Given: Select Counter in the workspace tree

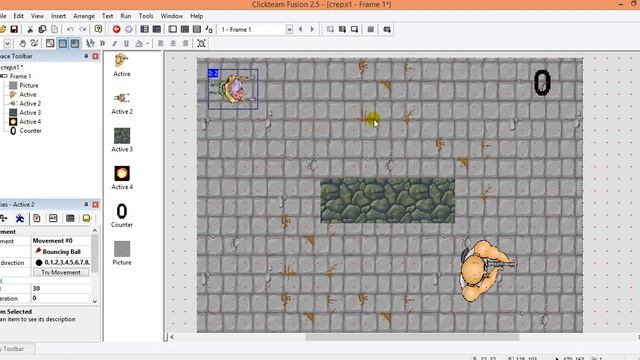Looking at the screenshot, I should [30, 131].
